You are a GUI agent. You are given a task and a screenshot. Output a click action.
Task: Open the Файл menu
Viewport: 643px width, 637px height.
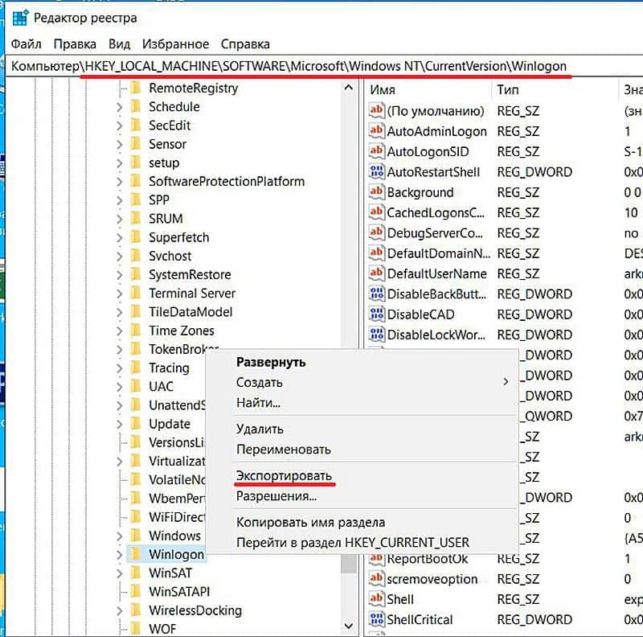point(26,44)
